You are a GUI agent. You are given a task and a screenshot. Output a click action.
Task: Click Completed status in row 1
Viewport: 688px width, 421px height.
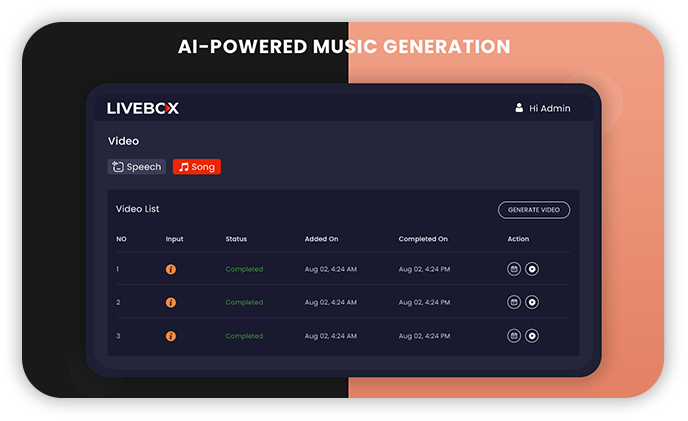point(244,269)
